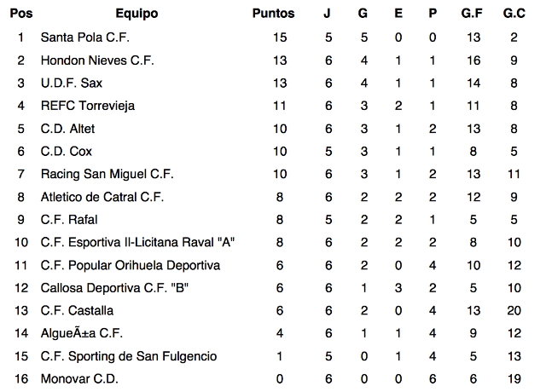Image resolution: width=546 pixels, height=392 pixels.
Task: Click the Monovar C.D. team name
Action: click(79, 378)
